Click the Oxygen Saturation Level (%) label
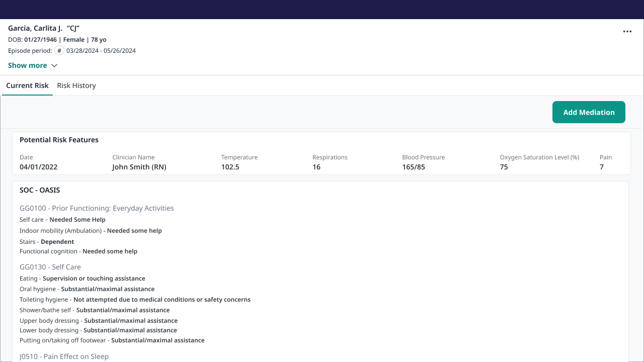644x362 pixels. [539, 157]
